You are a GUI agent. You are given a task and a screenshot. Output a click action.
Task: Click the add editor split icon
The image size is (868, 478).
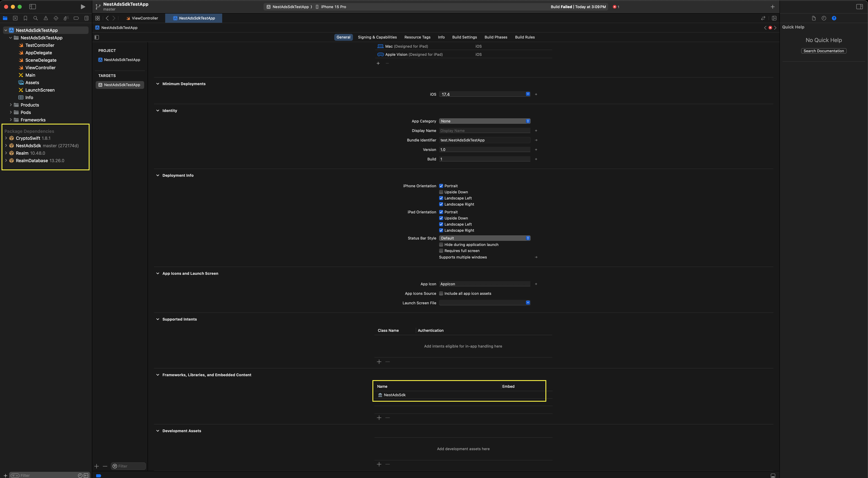(x=774, y=18)
